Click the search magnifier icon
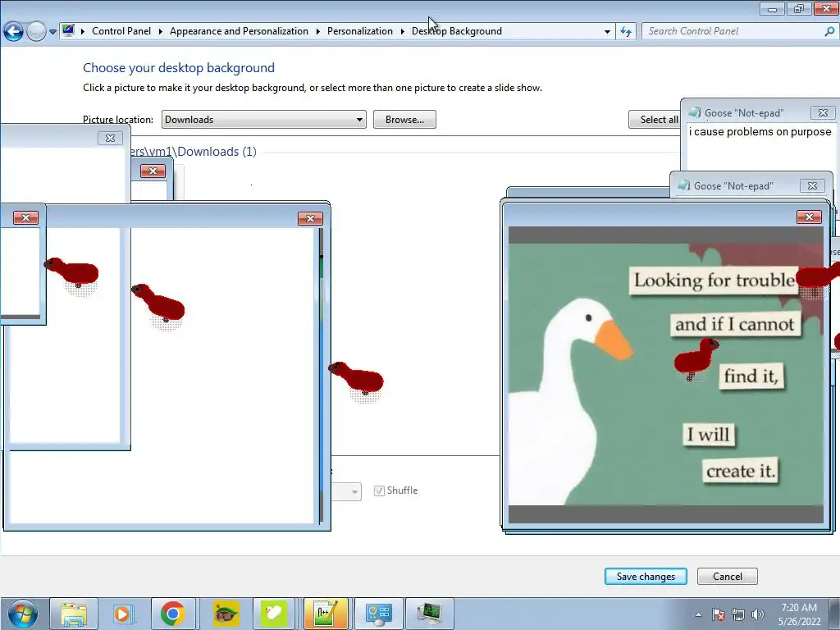The image size is (840, 630). tap(829, 31)
